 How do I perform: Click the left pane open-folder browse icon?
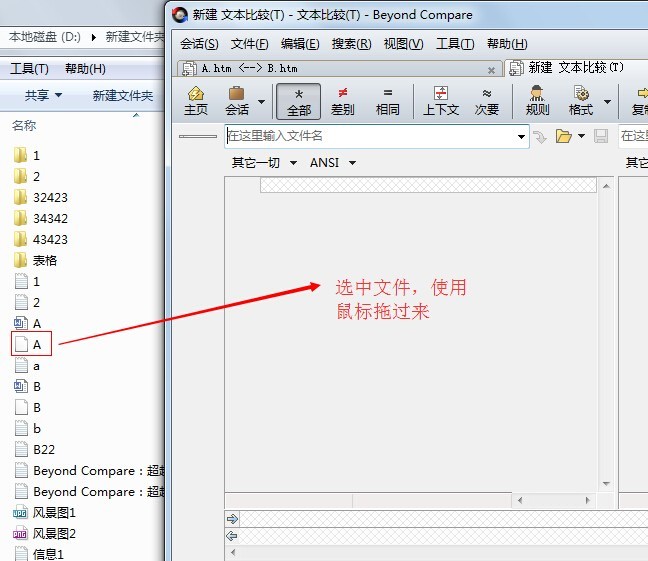[x=563, y=136]
